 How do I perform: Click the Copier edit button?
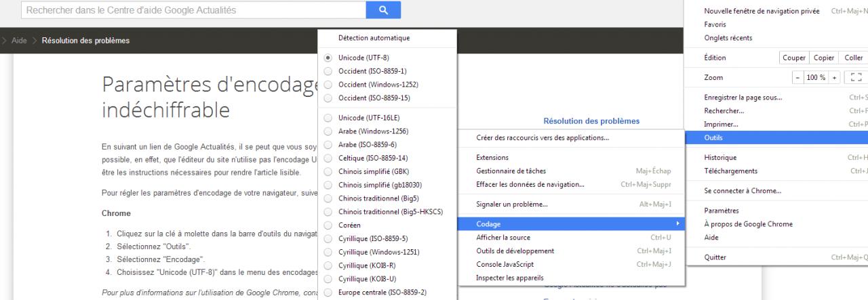[x=824, y=58]
